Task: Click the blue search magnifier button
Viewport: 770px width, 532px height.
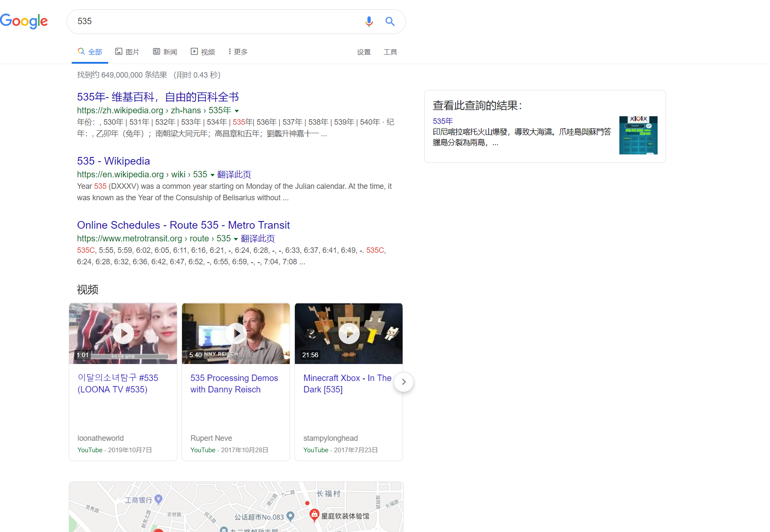Action: (x=390, y=21)
